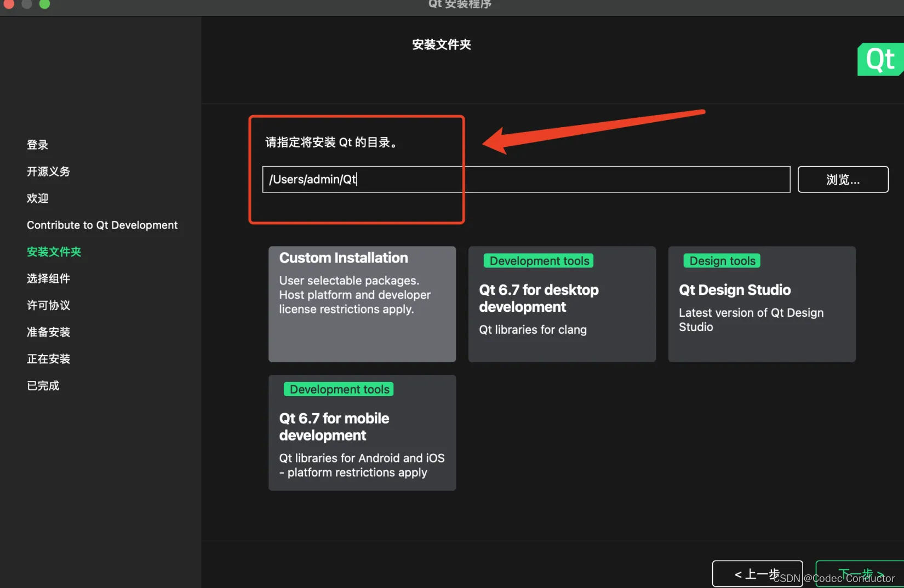Open the 浏览... browse button
This screenshot has height=588, width=904.
coord(843,179)
